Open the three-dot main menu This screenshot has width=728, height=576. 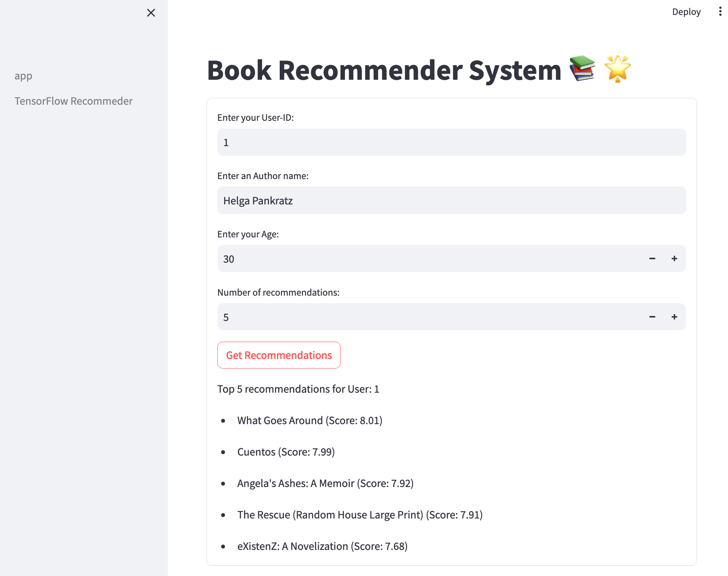720,12
